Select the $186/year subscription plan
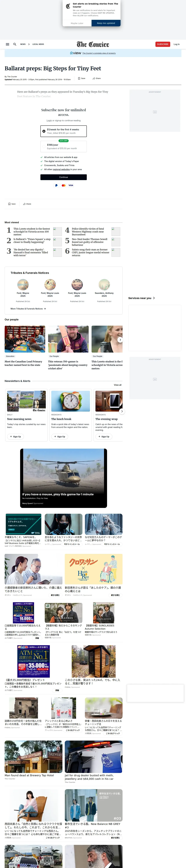The image size is (186, 868). click(63, 146)
